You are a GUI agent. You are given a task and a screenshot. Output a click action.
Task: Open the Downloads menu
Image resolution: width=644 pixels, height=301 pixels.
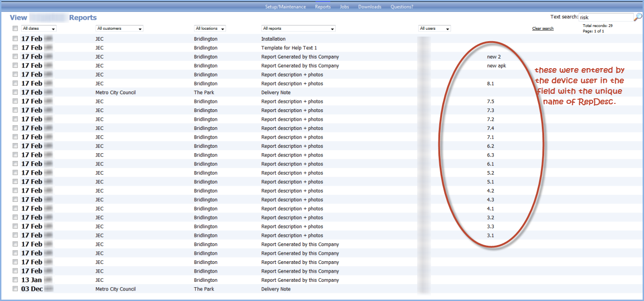tap(369, 6)
